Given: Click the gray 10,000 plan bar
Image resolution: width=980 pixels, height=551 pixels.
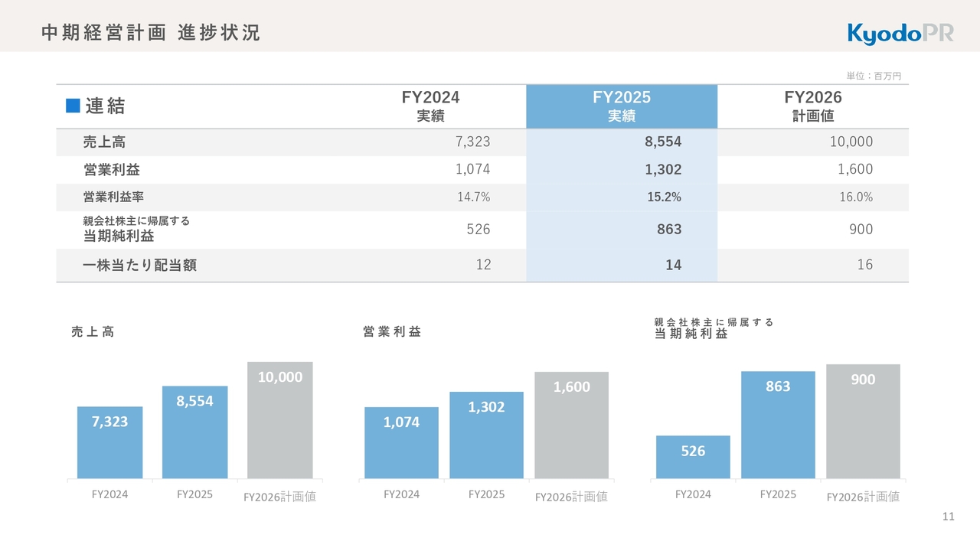Looking at the screenshot, I should pos(279,420).
